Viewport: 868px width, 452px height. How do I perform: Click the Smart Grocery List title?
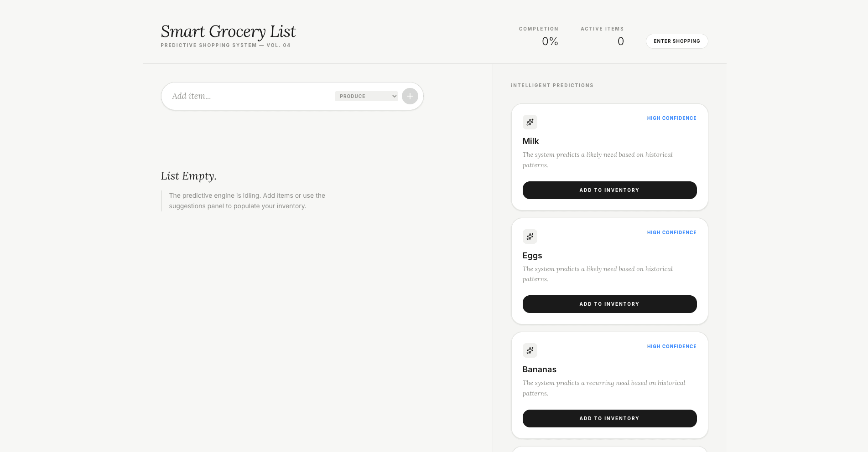[x=228, y=31]
